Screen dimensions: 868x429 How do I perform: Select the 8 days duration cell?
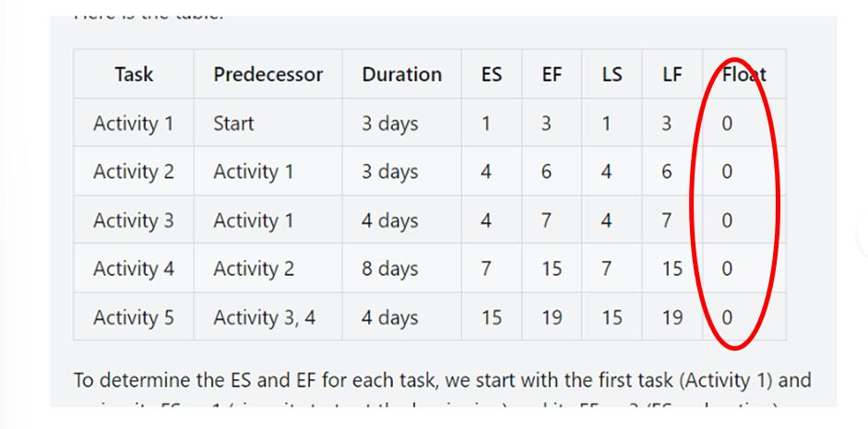pyautogui.click(x=402, y=268)
